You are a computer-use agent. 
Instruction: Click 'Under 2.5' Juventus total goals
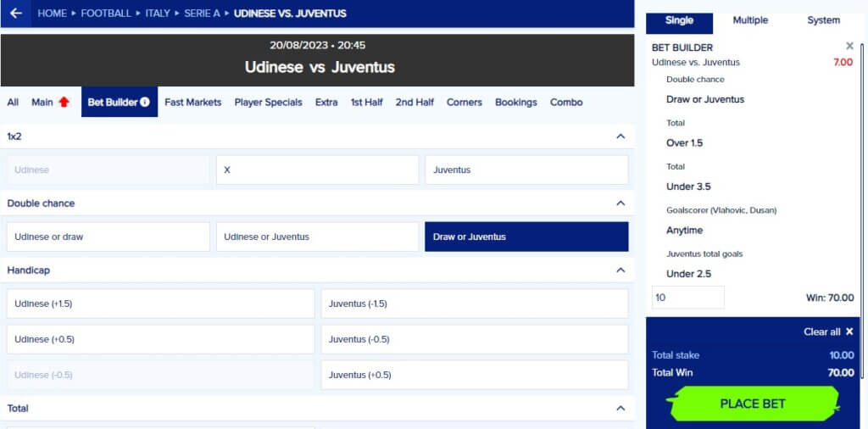click(688, 274)
